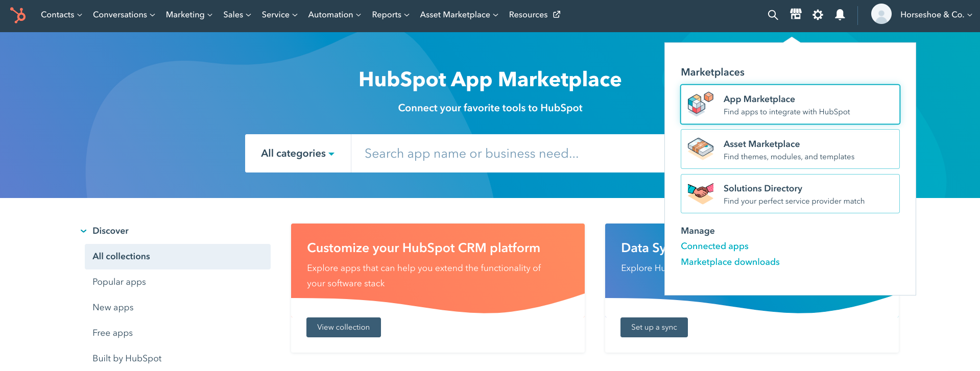Click the HubSpot sprocket logo
The height and width of the screenshot is (371, 980).
click(x=18, y=15)
